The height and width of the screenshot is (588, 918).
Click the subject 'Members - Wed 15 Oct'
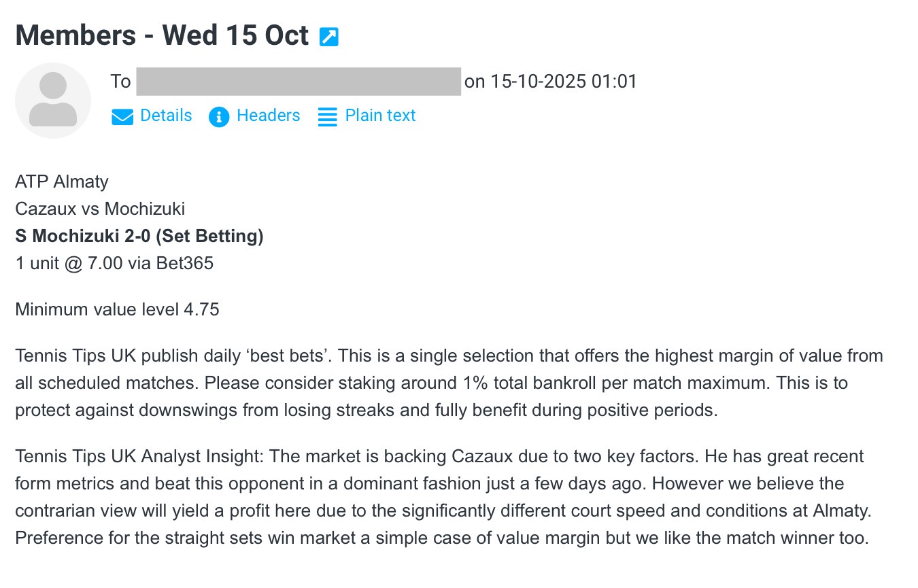point(162,35)
